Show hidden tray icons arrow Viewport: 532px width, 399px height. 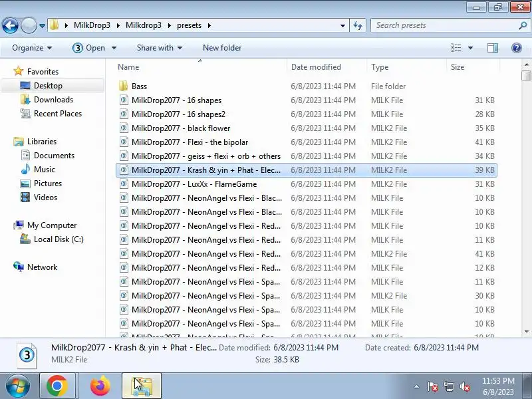[417, 386]
